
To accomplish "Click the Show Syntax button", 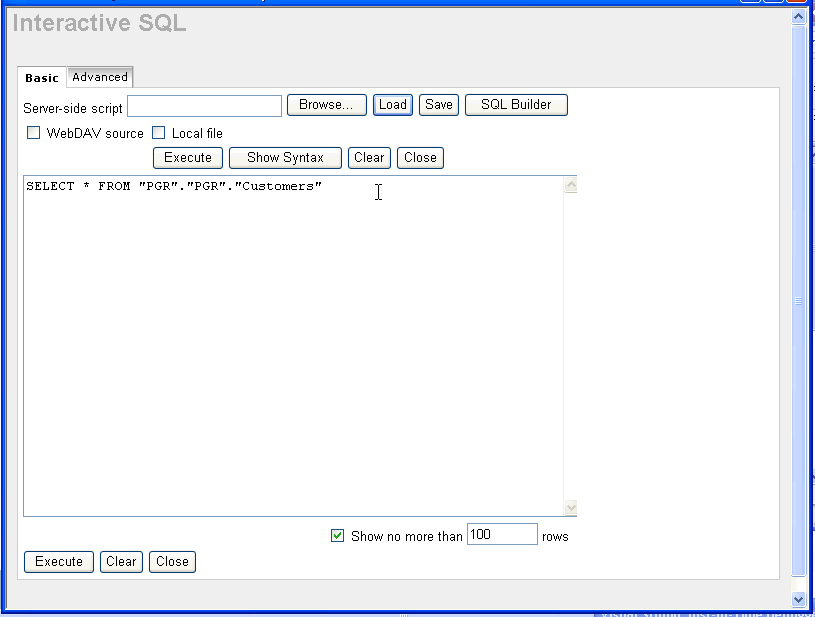I will tap(285, 158).
